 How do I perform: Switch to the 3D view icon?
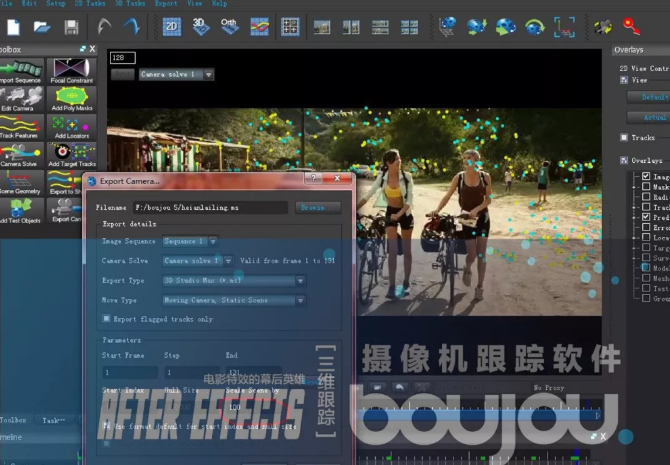200,26
